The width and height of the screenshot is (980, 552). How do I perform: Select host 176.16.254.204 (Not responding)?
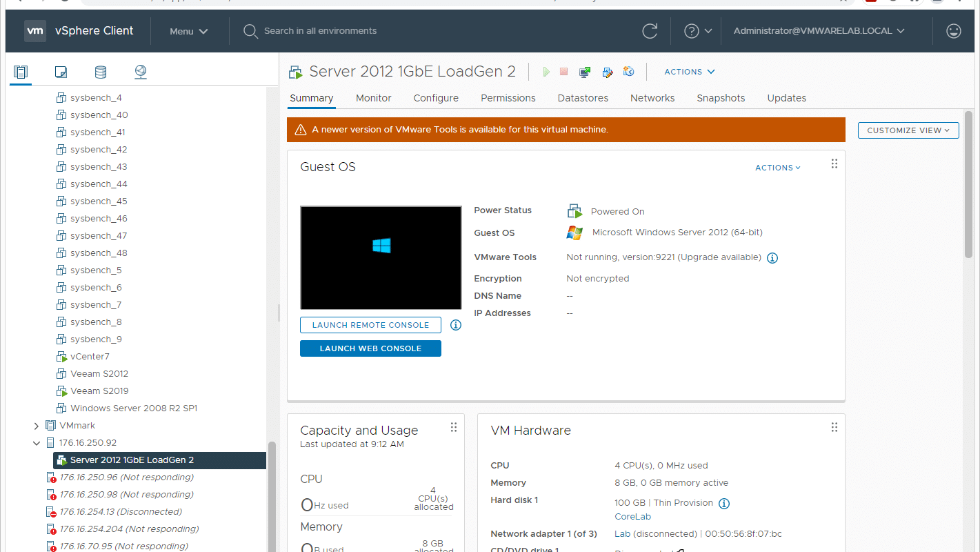129,529
